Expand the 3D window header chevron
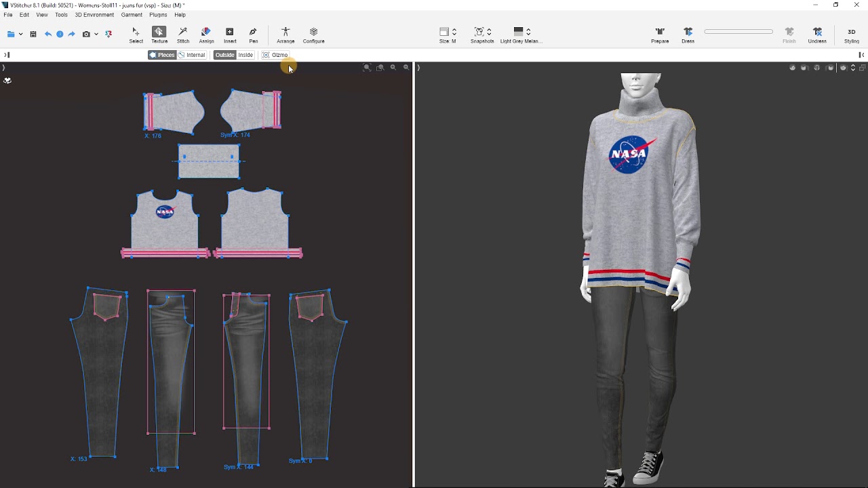The width and height of the screenshot is (868, 488). 418,68
